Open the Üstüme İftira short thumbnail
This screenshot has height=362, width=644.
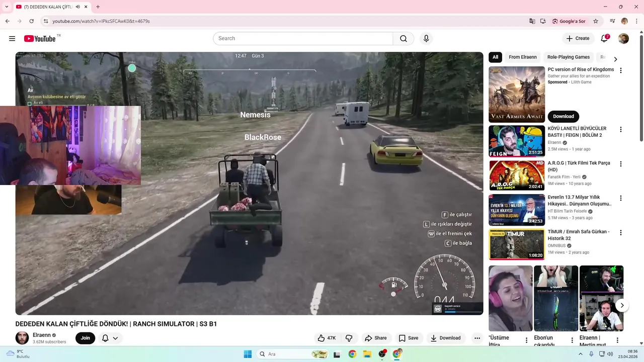point(511,298)
